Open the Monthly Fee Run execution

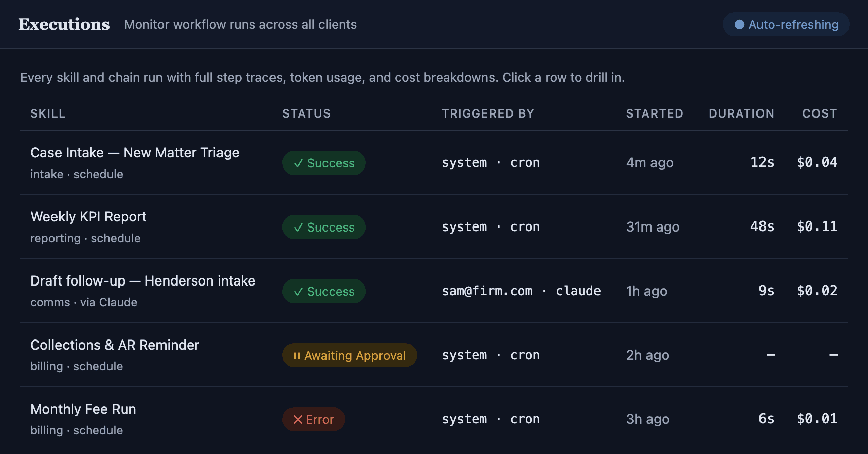pos(434,419)
